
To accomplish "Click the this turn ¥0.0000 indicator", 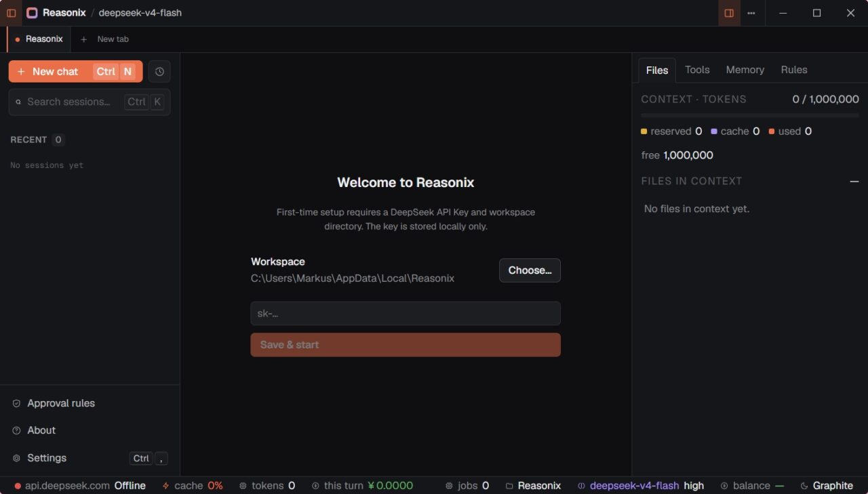I will point(362,486).
